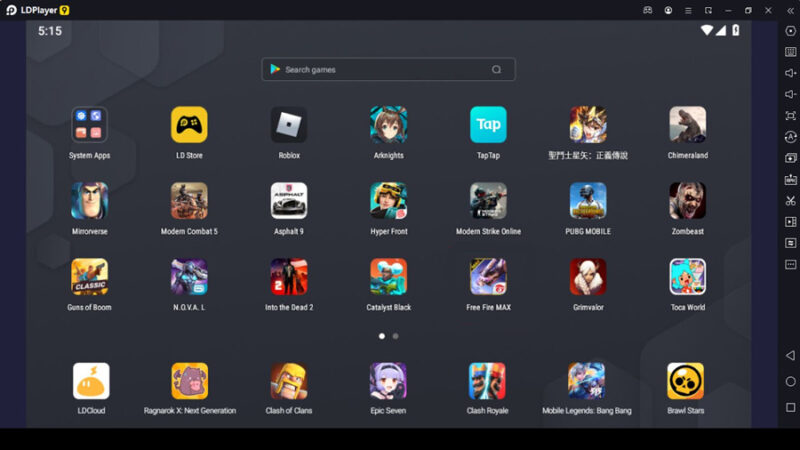This screenshot has height=450, width=800.
Task: Click the Android home circle button
Action: pyautogui.click(x=790, y=382)
